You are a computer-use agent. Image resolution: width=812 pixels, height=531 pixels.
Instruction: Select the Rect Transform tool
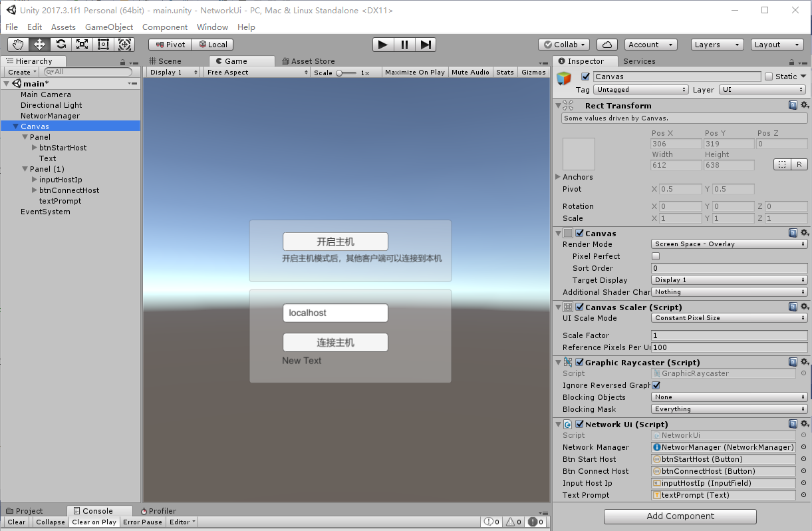click(103, 45)
